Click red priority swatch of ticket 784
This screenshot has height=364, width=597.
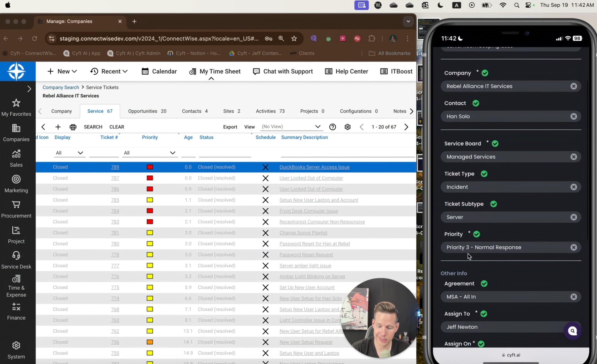(x=150, y=211)
